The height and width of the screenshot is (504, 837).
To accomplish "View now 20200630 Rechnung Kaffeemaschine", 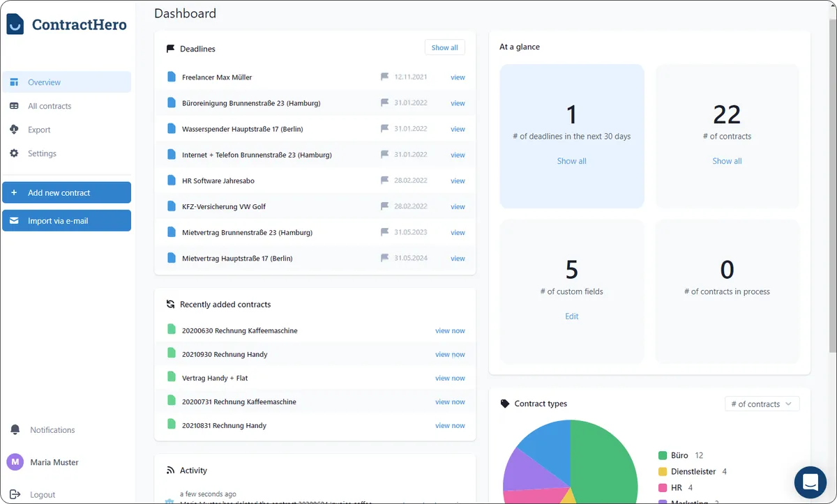I will tap(450, 331).
